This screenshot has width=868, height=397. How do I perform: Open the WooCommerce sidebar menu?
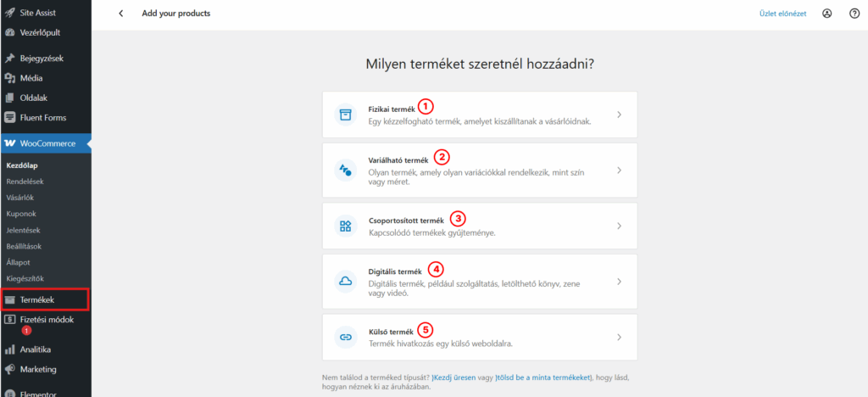point(47,143)
